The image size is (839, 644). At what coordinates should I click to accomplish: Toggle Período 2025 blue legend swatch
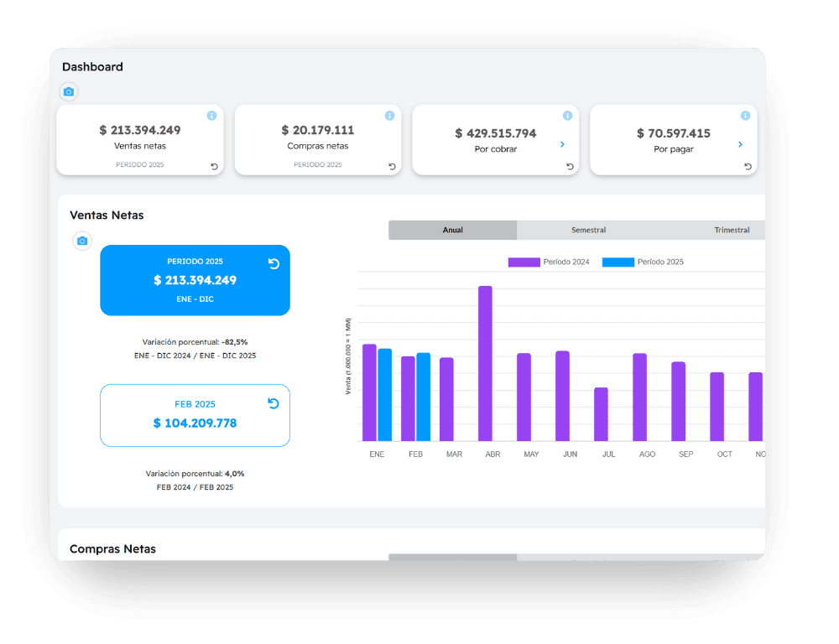(618, 262)
